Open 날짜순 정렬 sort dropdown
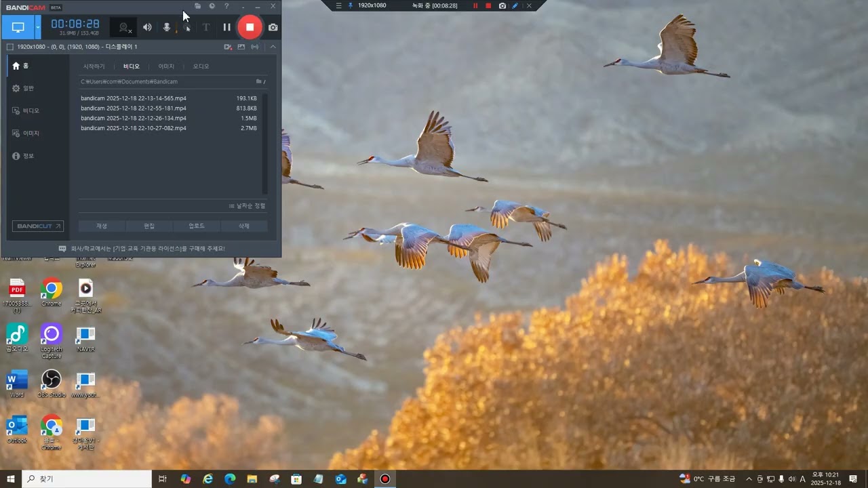868x488 pixels. click(x=247, y=205)
